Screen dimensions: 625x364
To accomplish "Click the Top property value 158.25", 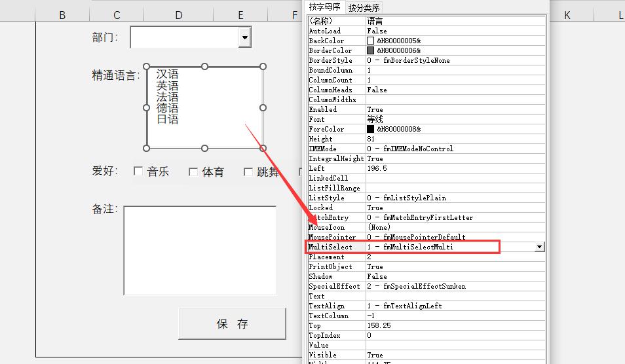I will pyautogui.click(x=379, y=325).
